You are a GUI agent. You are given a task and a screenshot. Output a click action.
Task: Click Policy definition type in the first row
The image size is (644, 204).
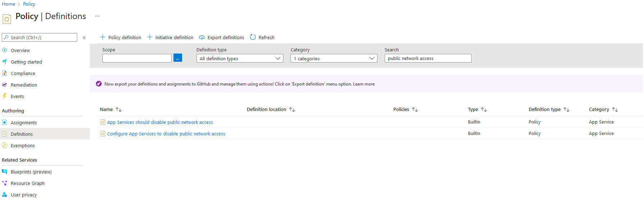pos(534,122)
